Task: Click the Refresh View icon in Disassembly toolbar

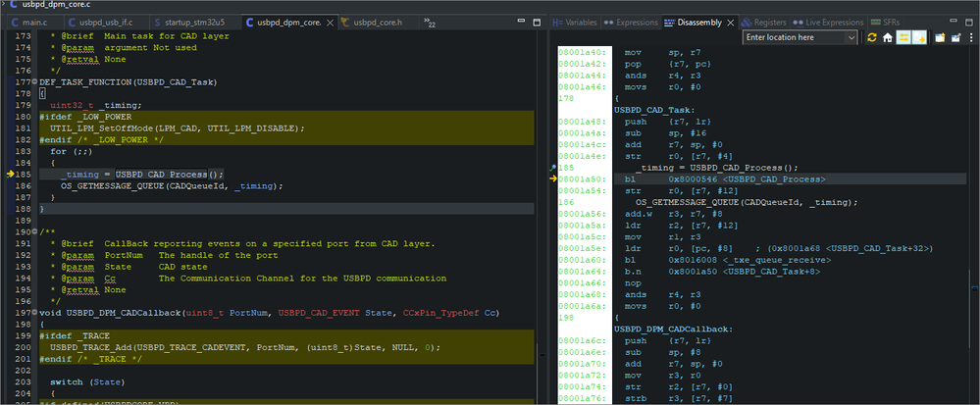Action: (871, 37)
